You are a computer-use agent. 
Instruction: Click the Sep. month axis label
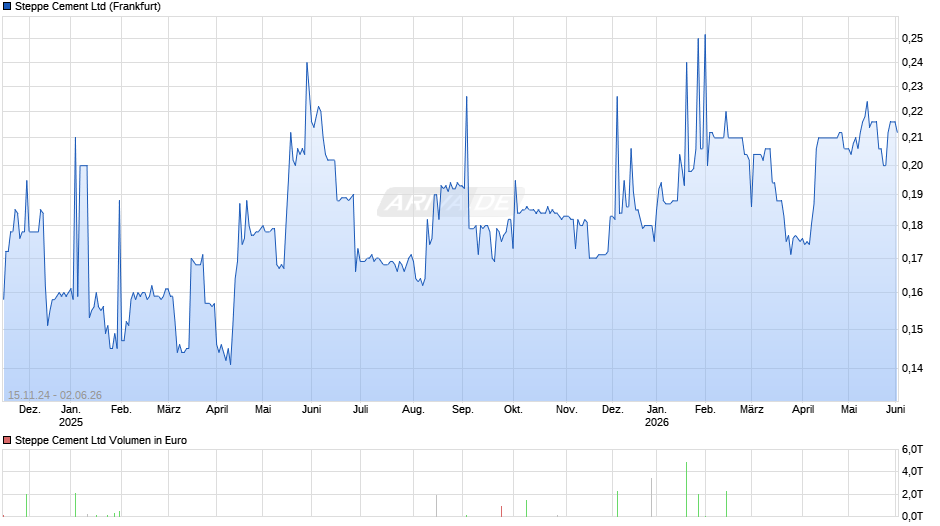[x=463, y=410]
